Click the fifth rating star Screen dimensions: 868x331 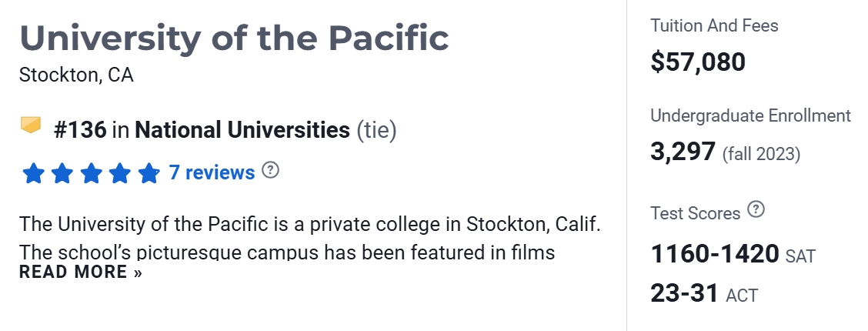click(x=148, y=173)
